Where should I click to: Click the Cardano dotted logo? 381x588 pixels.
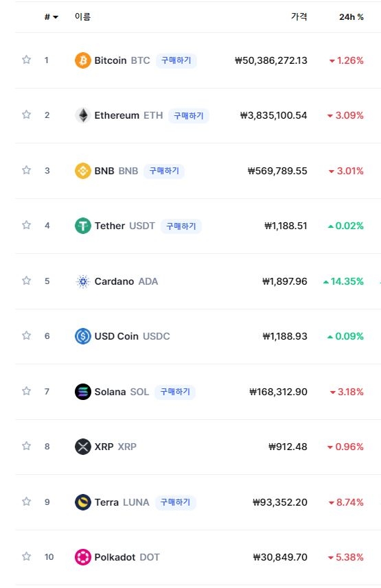point(82,281)
